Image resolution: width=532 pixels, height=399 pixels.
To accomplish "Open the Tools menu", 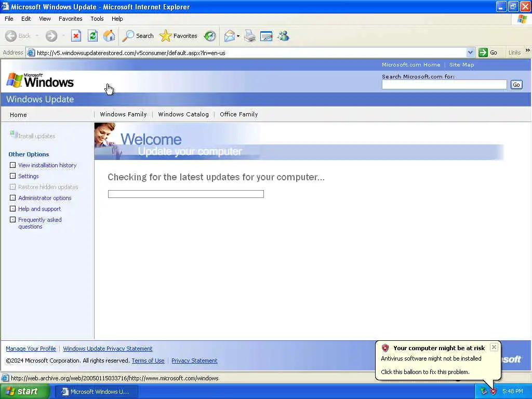I will 97,19.
